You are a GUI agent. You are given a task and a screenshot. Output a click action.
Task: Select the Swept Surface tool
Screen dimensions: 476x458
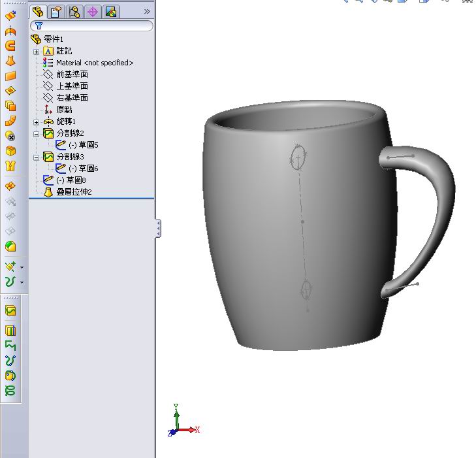[10, 46]
